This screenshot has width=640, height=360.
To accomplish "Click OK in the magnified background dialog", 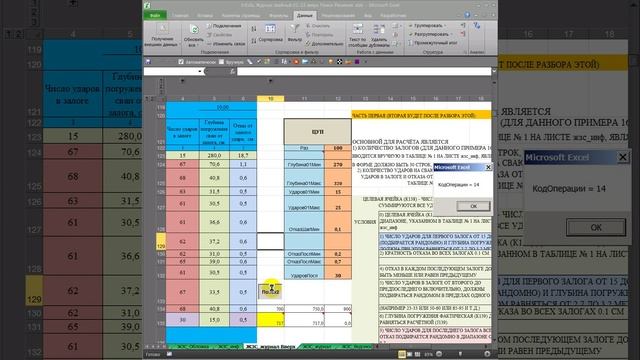I will point(596,227).
